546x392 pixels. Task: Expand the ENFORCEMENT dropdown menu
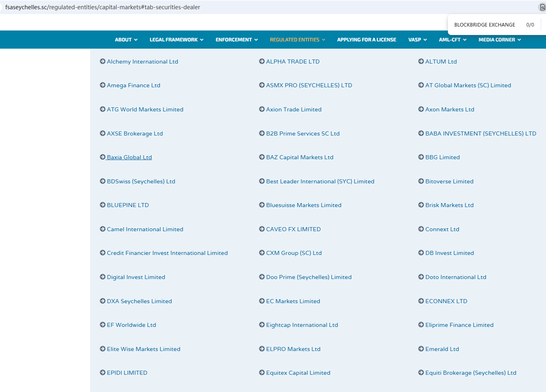(x=237, y=40)
